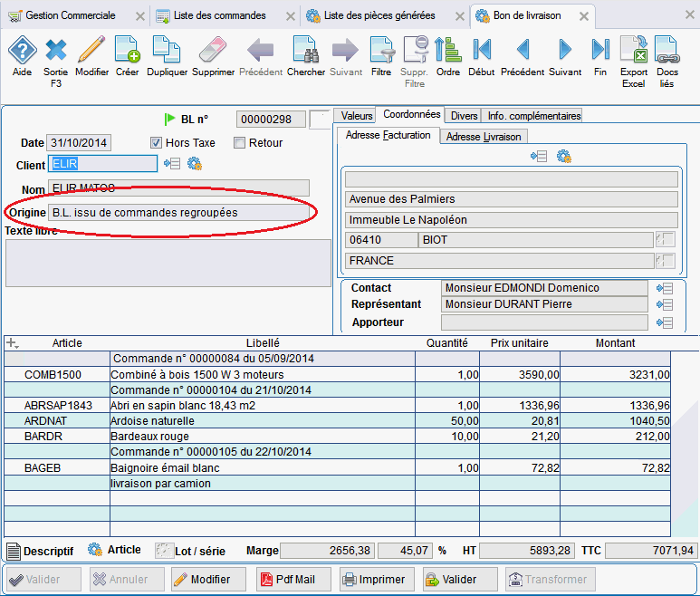
Task: Click the Filtre toolbar icon
Action: coord(381,51)
